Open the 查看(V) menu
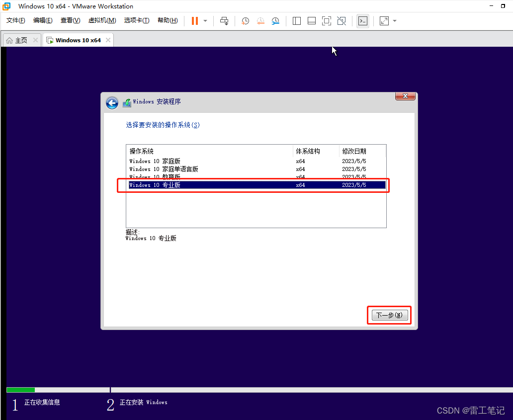This screenshot has height=420, width=513. (71, 20)
